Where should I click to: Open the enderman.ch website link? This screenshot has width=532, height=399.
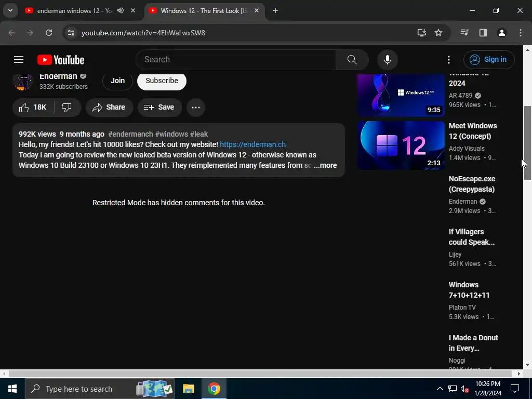coord(253,144)
